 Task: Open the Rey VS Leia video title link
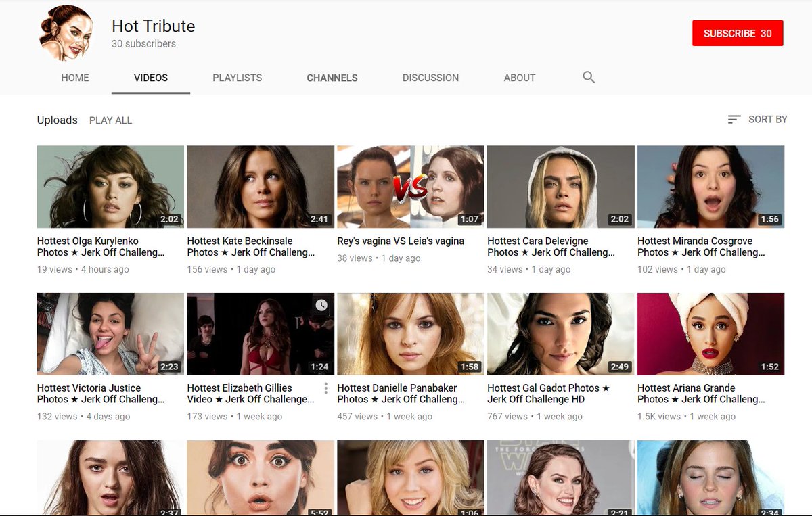pyautogui.click(x=401, y=241)
